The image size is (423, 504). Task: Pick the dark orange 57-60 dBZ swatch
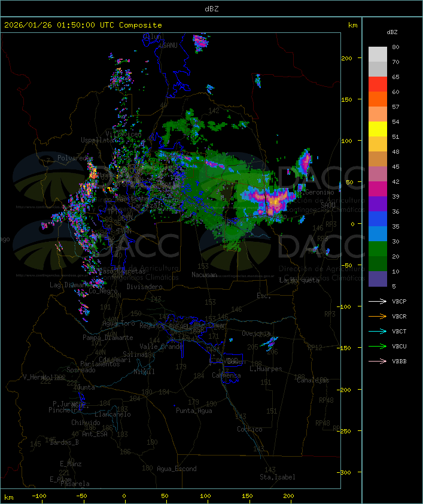378,99
